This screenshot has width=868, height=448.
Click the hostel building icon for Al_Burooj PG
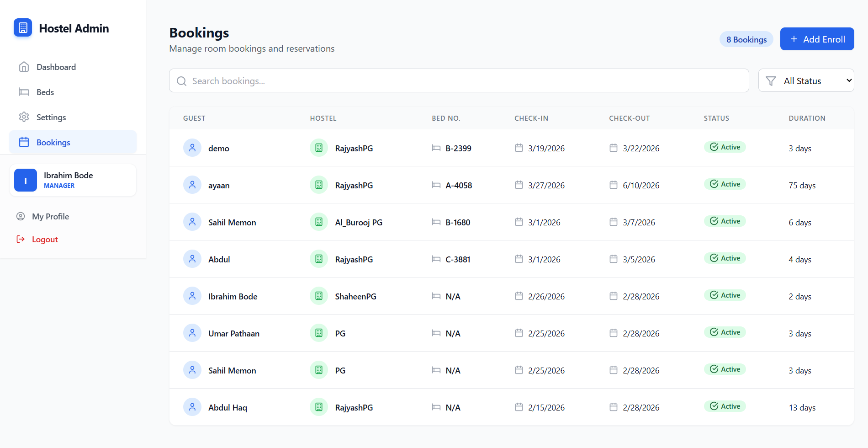click(x=319, y=222)
